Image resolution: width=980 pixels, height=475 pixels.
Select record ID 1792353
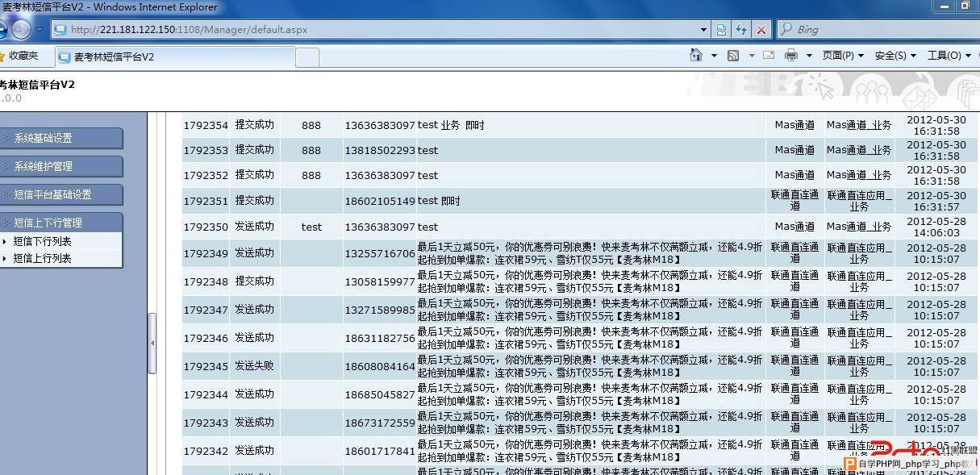click(206, 150)
